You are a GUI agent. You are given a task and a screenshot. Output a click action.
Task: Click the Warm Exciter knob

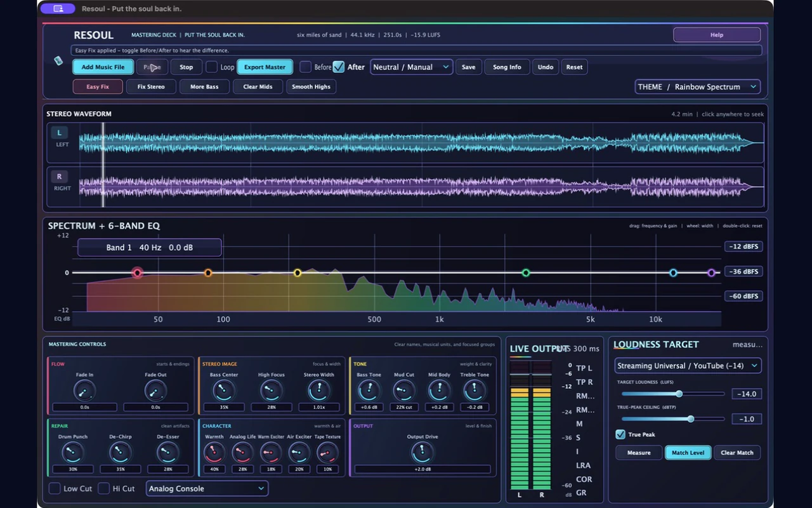coord(271,453)
